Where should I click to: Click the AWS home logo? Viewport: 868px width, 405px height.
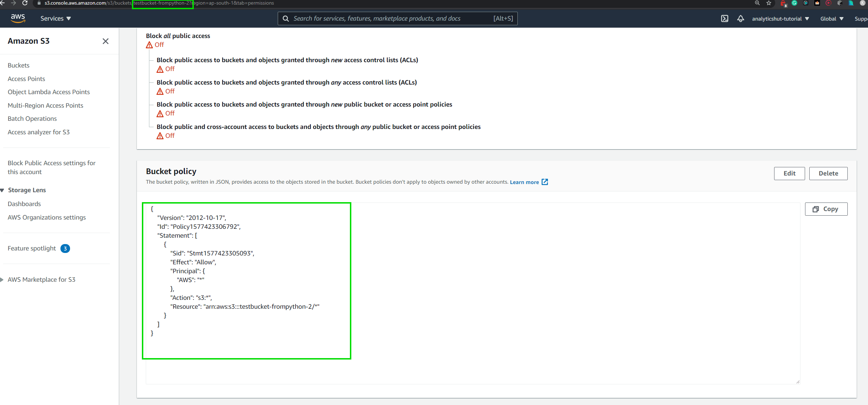[17, 18]
